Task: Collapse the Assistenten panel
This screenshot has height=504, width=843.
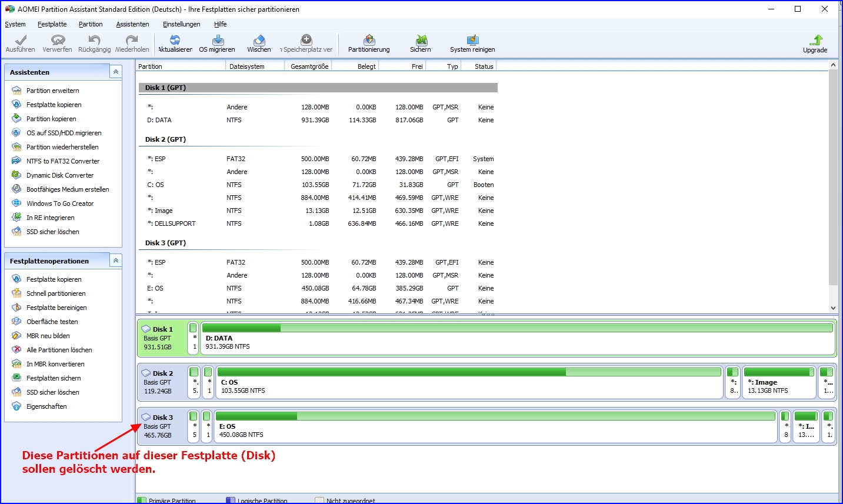Action: tap(116, 72)
